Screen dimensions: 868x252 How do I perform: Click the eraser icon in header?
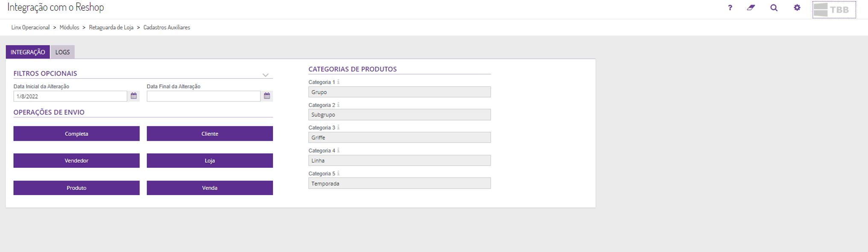tap(751, 8)
